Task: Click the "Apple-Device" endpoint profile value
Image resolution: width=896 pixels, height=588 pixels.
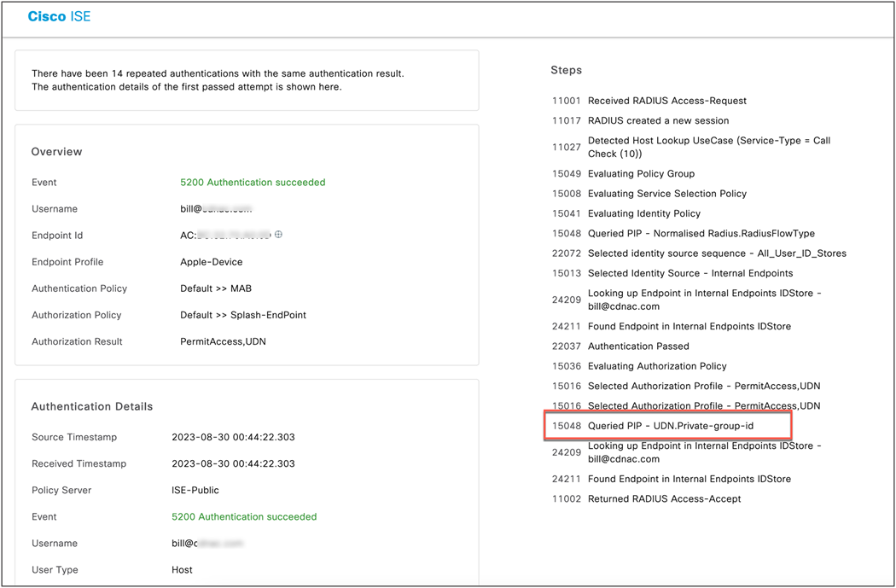Action: pos(212,262)
